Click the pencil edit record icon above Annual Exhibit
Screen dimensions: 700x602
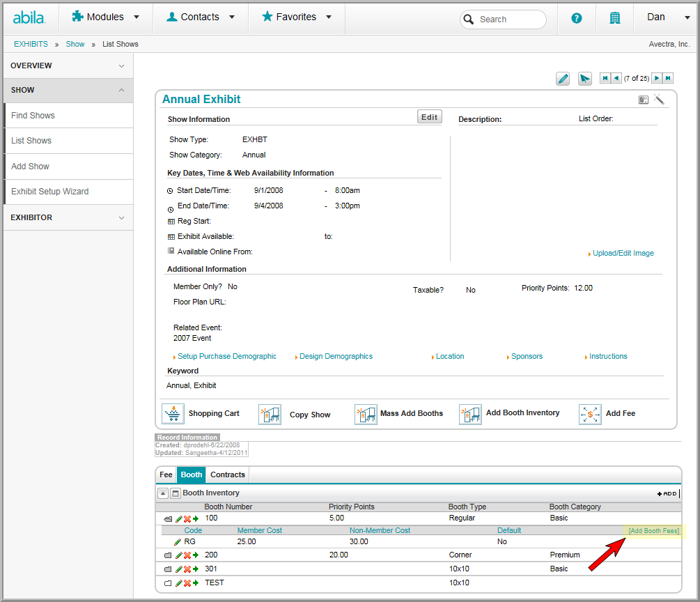pyautogui.click(x=563, y=79)
